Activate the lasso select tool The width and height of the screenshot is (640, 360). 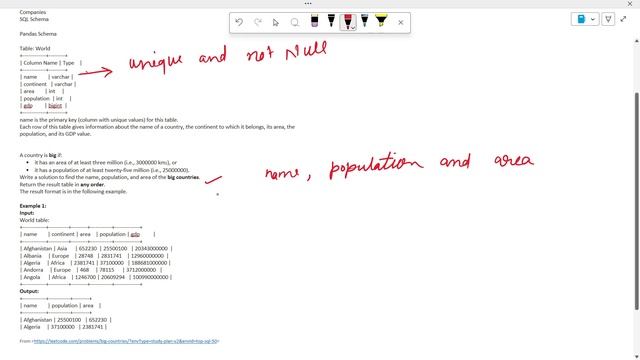[x=295, y=22]
